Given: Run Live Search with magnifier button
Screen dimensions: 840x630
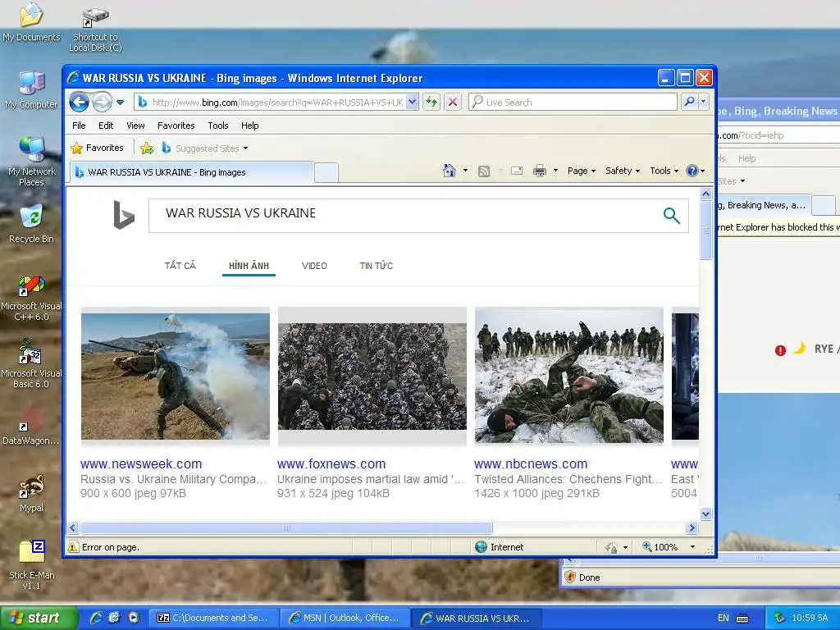Looking at the screenshot, I should 689,102.
